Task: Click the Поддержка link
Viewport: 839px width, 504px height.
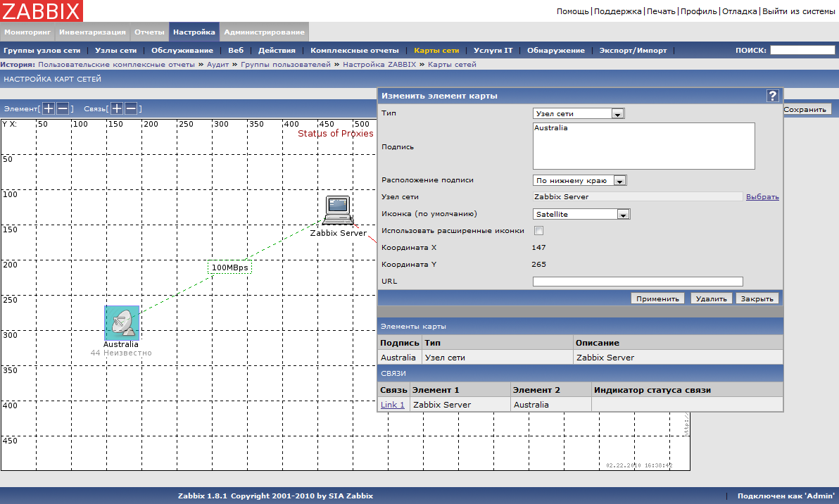Action: (617, 11)
